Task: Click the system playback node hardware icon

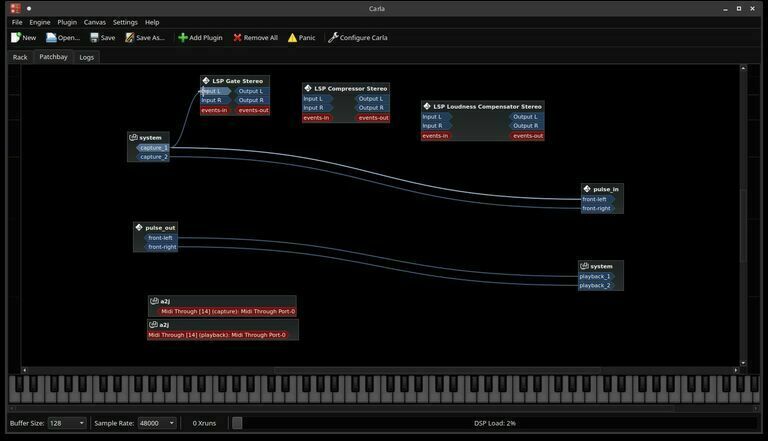Action: pyautogui.click(x=584, y=266)
